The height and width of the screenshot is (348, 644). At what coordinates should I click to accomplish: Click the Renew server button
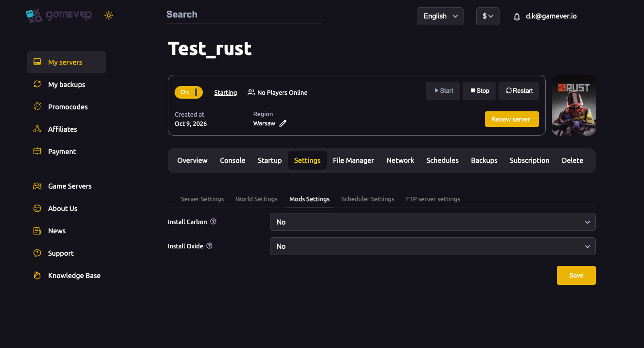point(512,119)
